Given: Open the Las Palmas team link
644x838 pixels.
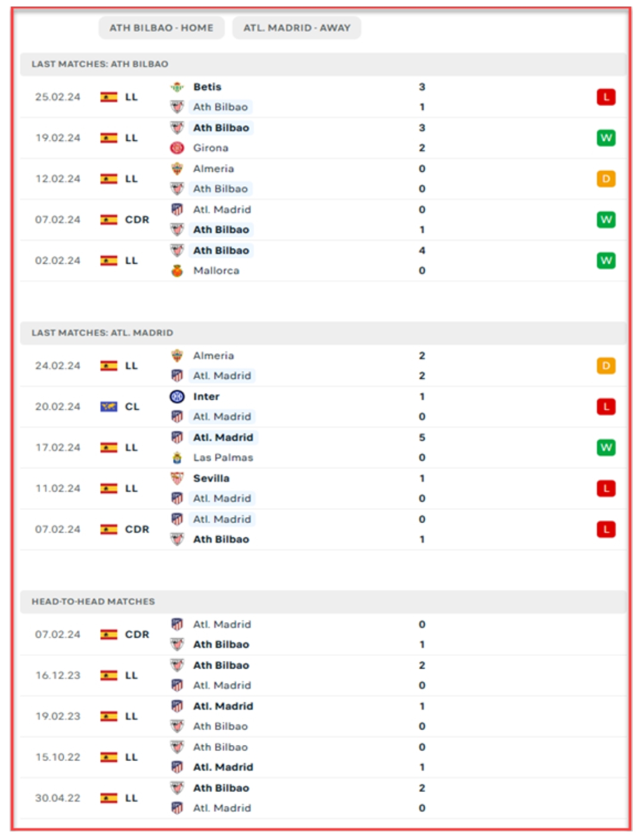Looking at the screenshot, I should click(223, 457).
